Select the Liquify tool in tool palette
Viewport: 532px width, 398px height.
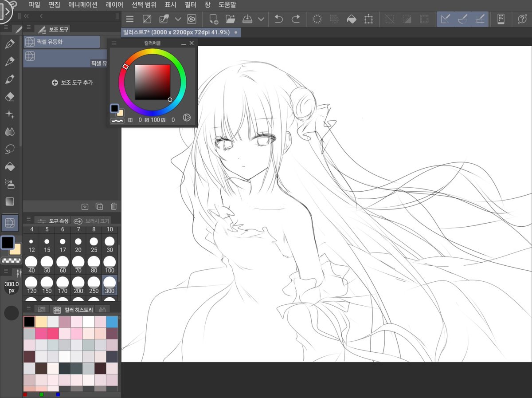tap(10, 222)
